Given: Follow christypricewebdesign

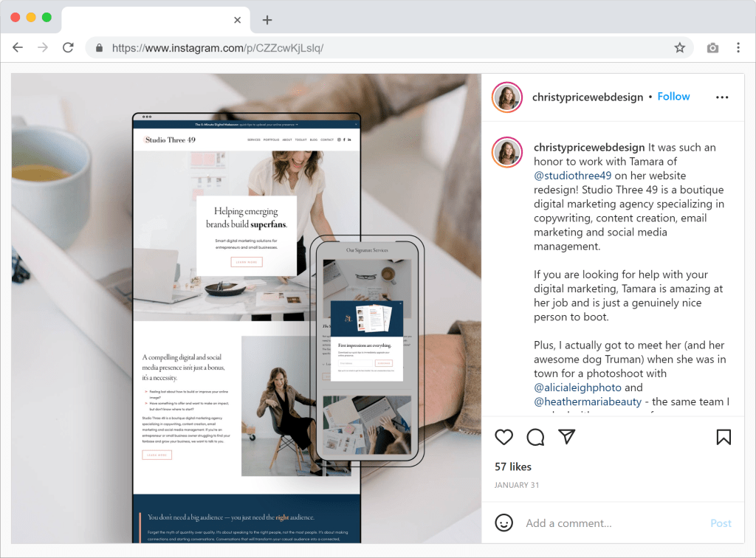Looking at the screenshot, I should click(673, 97).
